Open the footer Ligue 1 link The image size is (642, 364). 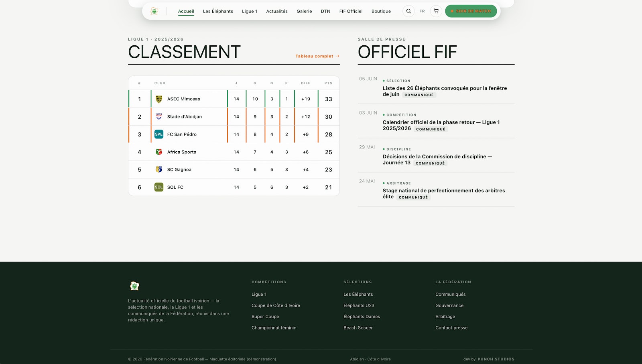coord(259,295)
